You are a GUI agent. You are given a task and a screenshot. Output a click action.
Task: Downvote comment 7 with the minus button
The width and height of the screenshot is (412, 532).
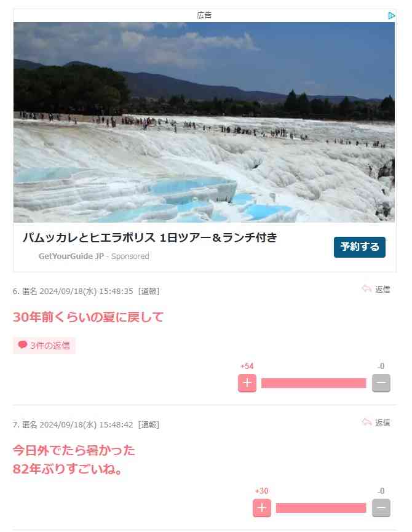pos(381,508)
